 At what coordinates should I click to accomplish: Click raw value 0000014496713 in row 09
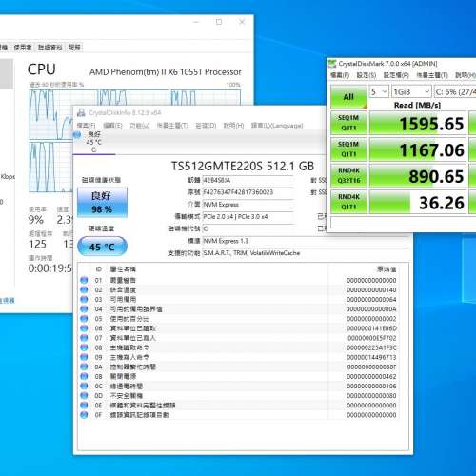point(371,357)
